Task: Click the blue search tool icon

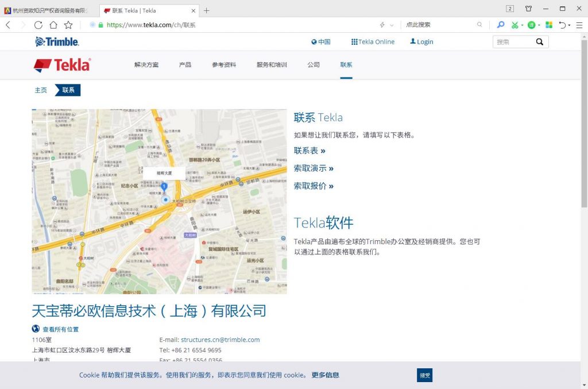Action: pos(501,25)
